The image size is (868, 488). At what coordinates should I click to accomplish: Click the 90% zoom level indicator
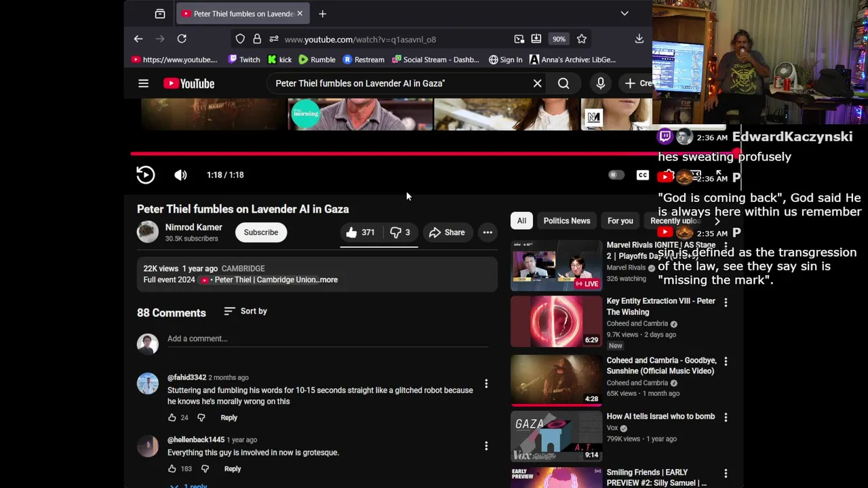559,39
